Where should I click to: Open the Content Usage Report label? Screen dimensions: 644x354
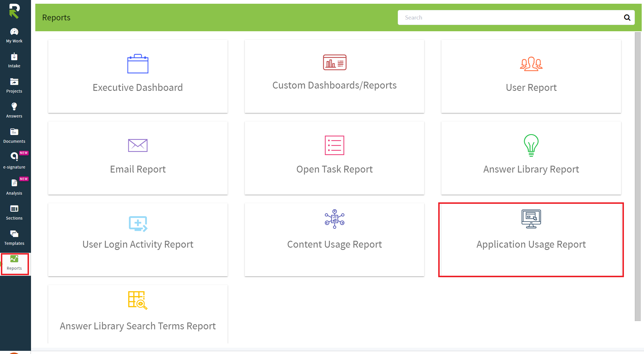(335, 244)
